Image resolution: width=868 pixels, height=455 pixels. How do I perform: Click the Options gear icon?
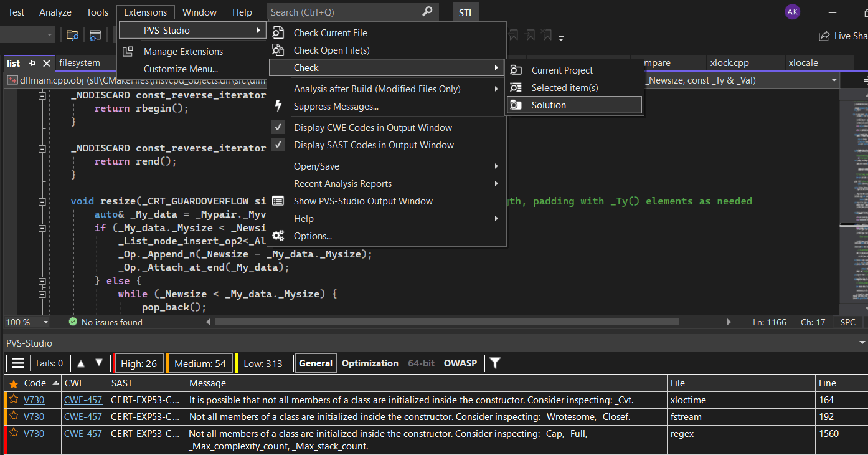(x=278, y=236)
